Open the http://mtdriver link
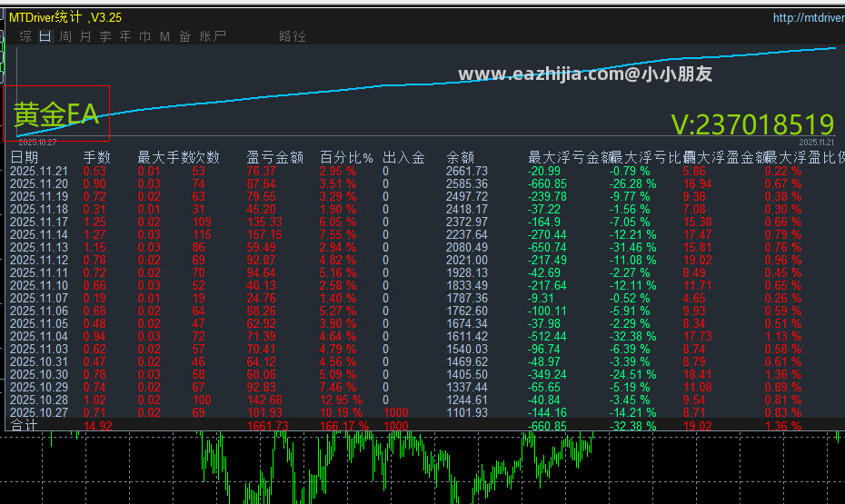The height and width of the screenshot is (504, 845). pos(809,18)
